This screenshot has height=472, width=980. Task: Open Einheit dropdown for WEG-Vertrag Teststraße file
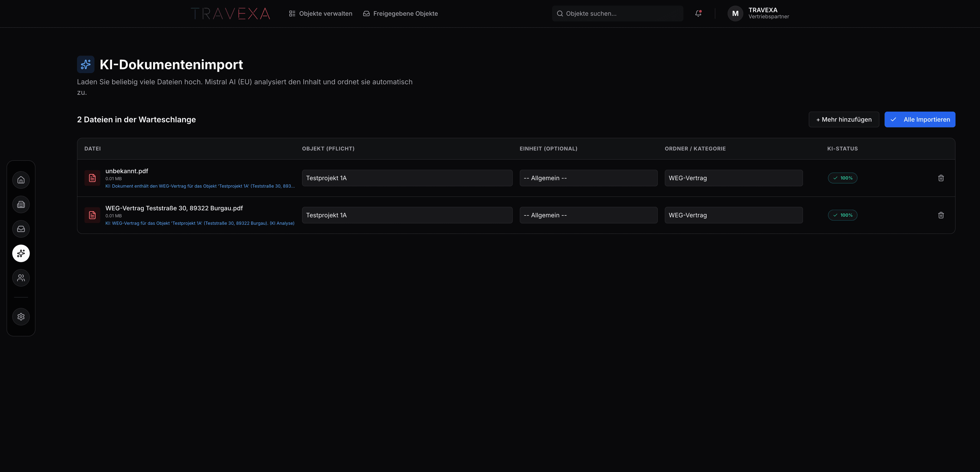click(588, 215)
